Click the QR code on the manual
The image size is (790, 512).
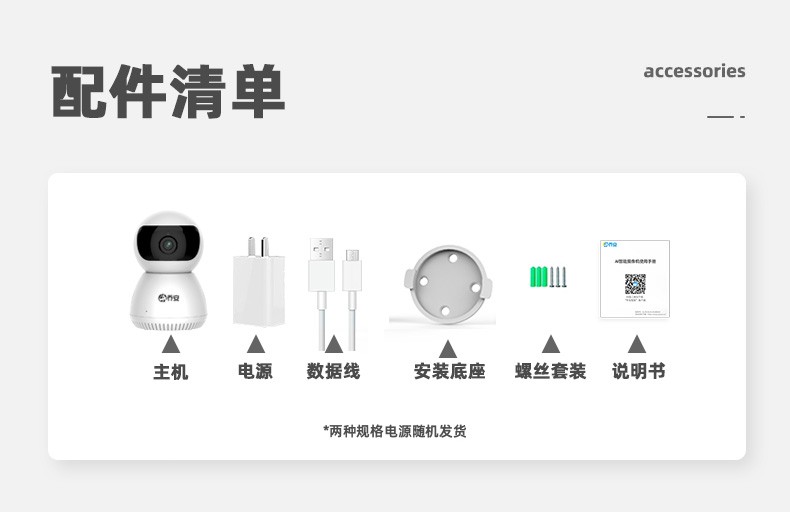pos(635,284)
